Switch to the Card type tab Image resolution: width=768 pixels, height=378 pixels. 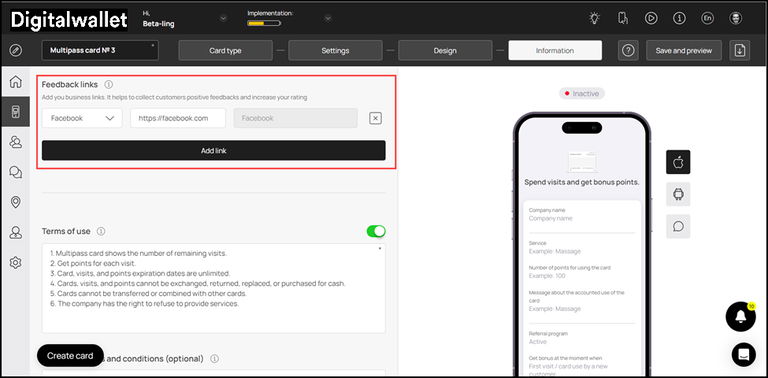click(x=225, y=50)
